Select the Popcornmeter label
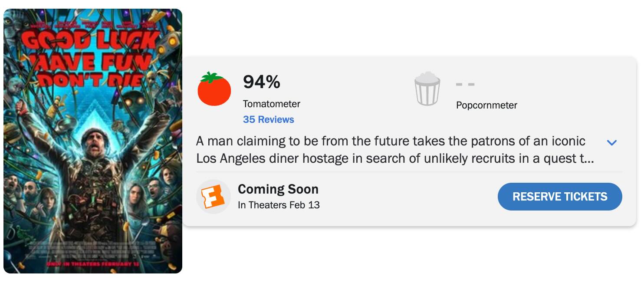The image size is (644, 283). (486, 105)
